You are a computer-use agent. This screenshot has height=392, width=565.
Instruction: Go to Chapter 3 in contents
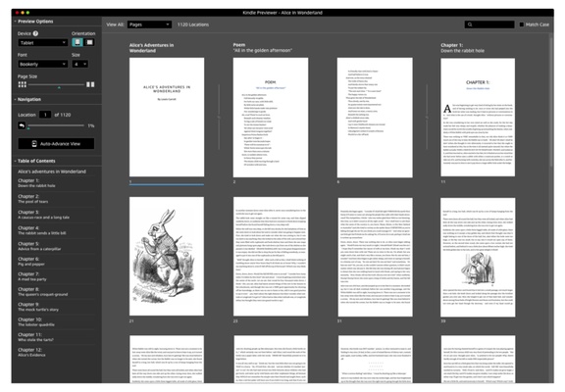43,215
